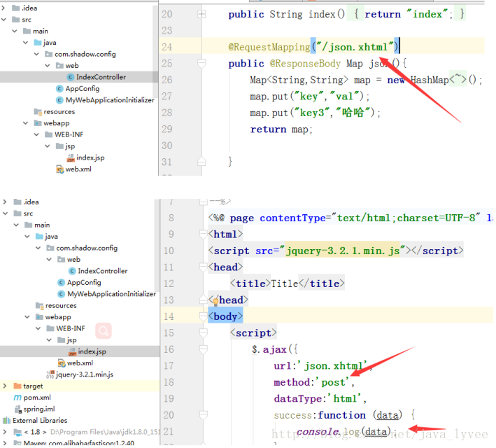Select the spring.iml tree row

tap(80, 409)
